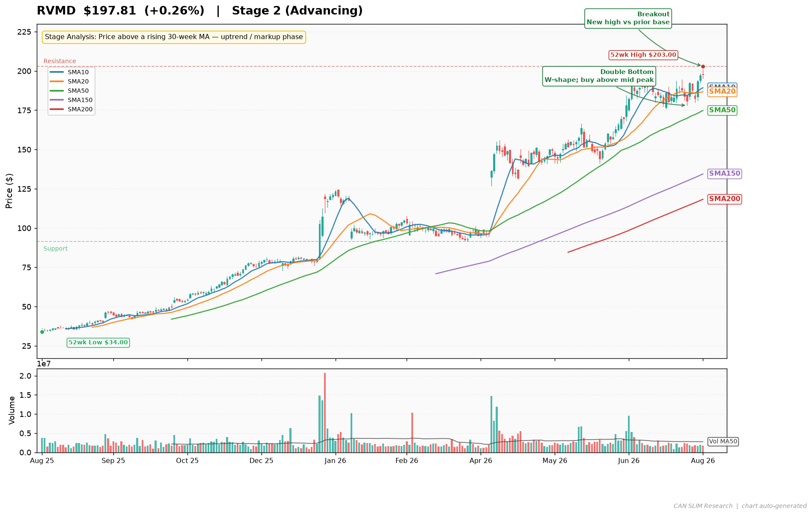Screen dimensions: 812x515
Task: Click the May 26 date label
Action: [555, 461]
